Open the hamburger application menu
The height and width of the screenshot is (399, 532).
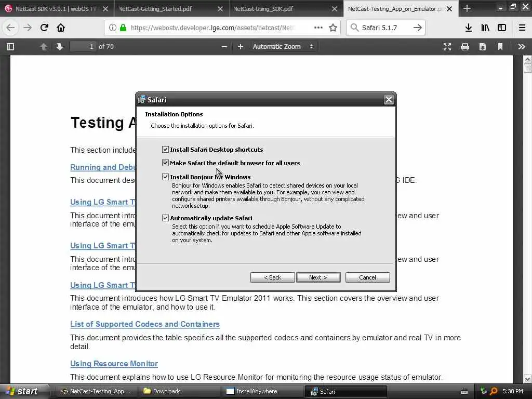522,28
